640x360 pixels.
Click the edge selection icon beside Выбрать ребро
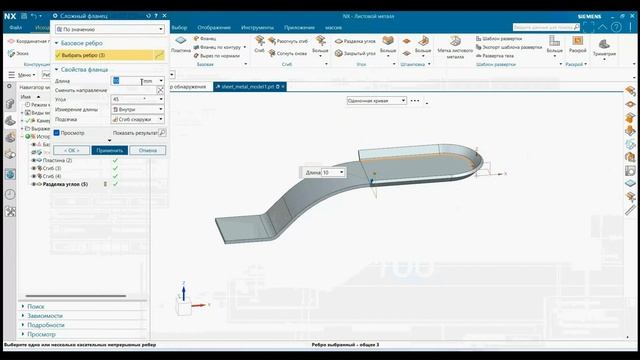click(x=160, y=55)
